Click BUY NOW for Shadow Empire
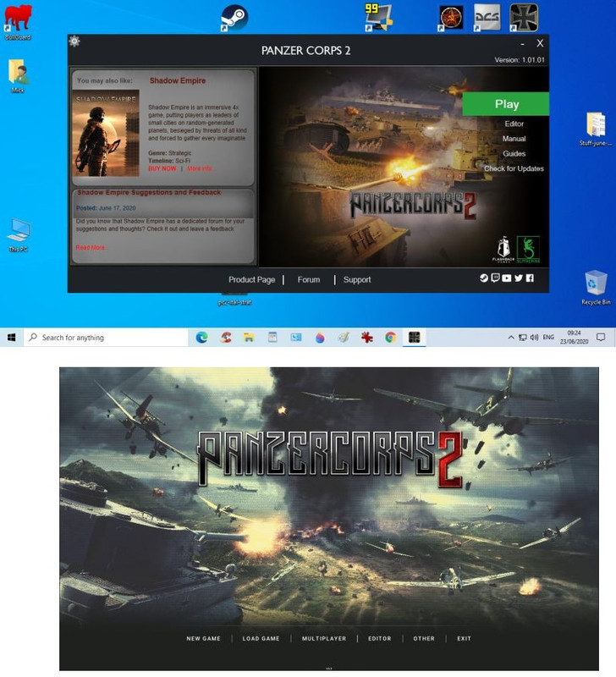 pos(162,168)
